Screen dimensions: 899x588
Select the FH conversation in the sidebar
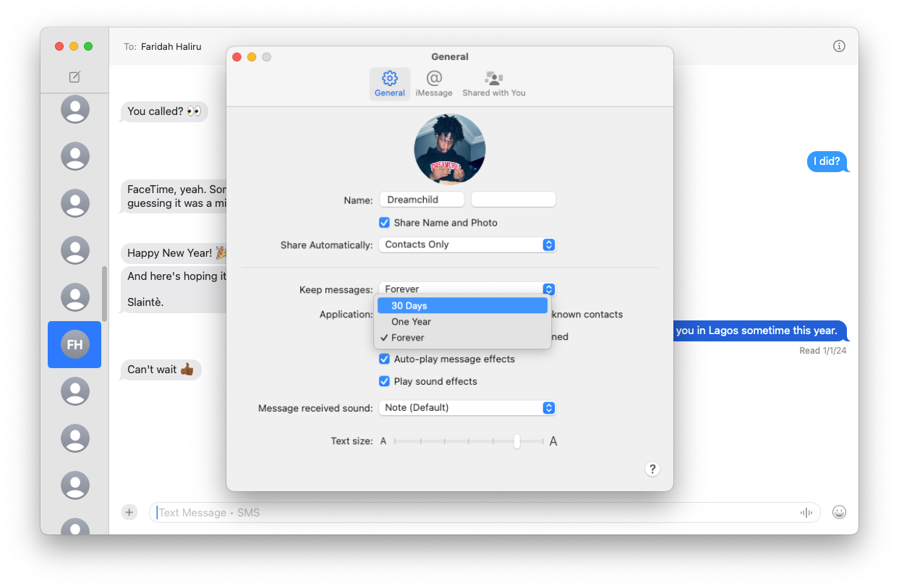tap(74, 345)
